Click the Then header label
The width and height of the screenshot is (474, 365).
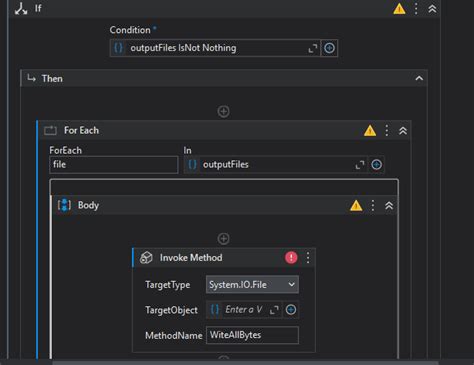52,79
